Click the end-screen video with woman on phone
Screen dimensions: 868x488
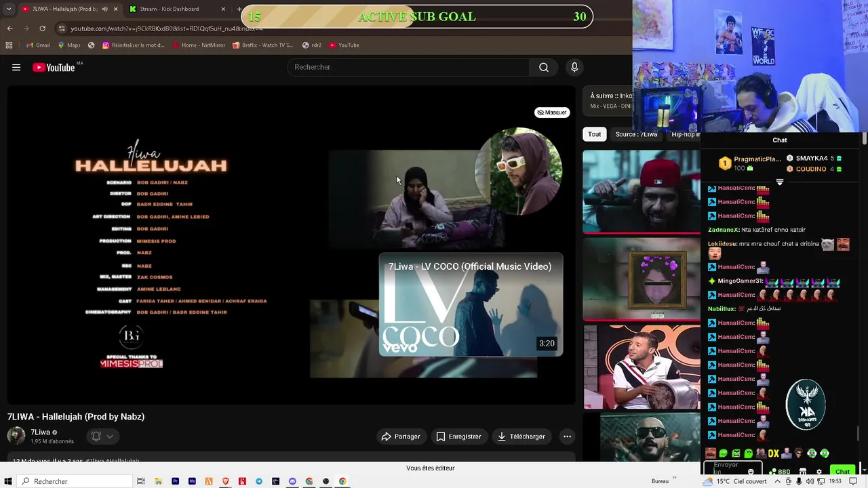pyautogui.click(x=415, y=200)
